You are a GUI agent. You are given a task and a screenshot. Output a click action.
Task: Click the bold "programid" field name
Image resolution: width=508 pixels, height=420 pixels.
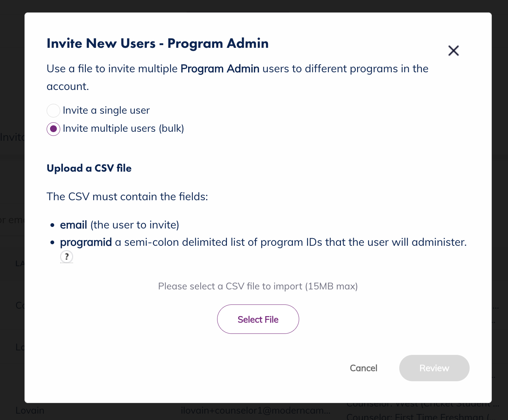pyautogui.click(x=86, y=242)
